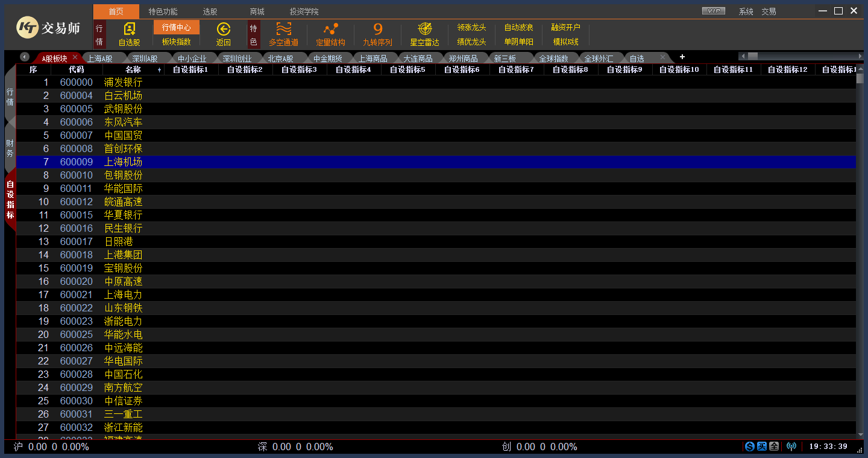Viewport: 868px width, 458px height.
Task: Click the vertical scrollbar up arrow
Action: [860, 69]
